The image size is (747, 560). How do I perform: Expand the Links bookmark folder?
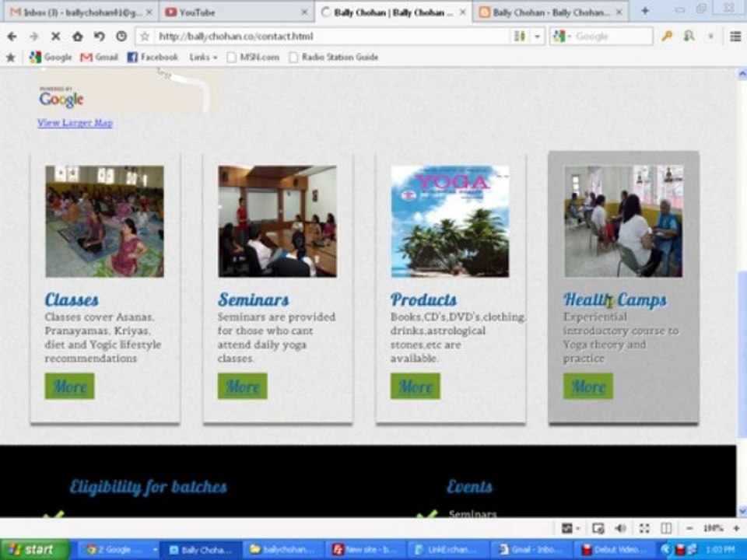point(203,57)
